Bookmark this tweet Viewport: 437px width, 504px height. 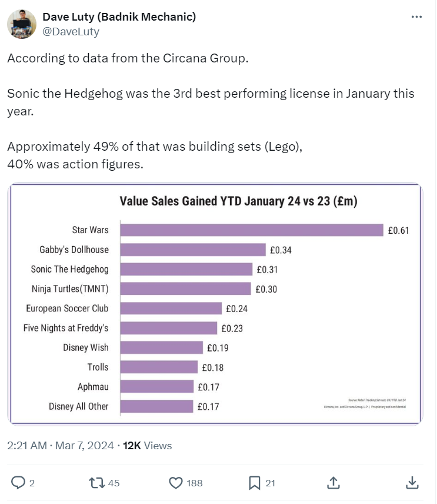point(254,483)
